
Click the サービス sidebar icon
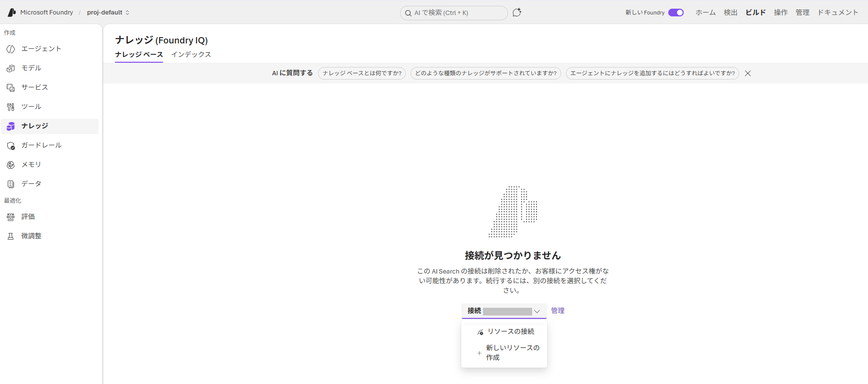click(x=11, y=88)
